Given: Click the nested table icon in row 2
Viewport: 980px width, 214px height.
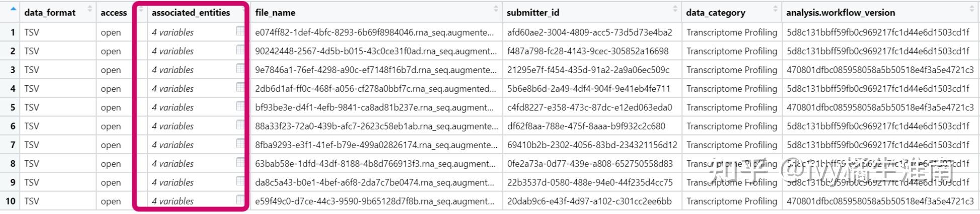Looking at the screenshot, I should pos(240,50).
